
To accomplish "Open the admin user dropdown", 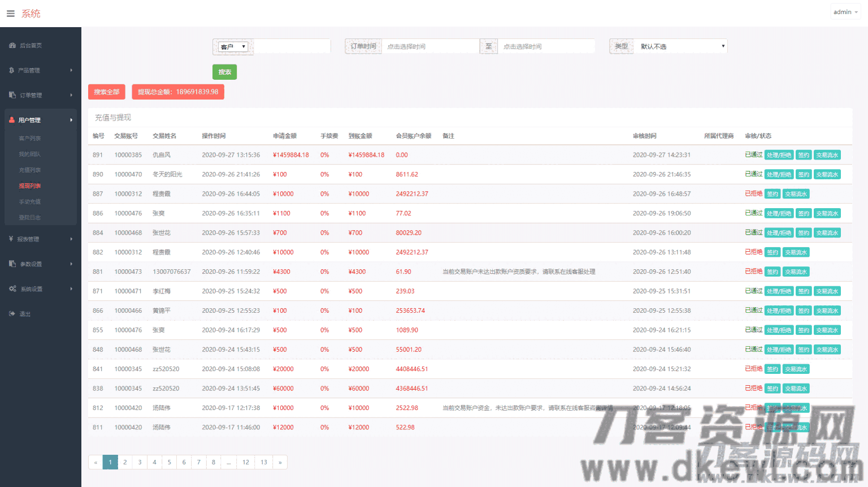I will pos(845,12).
